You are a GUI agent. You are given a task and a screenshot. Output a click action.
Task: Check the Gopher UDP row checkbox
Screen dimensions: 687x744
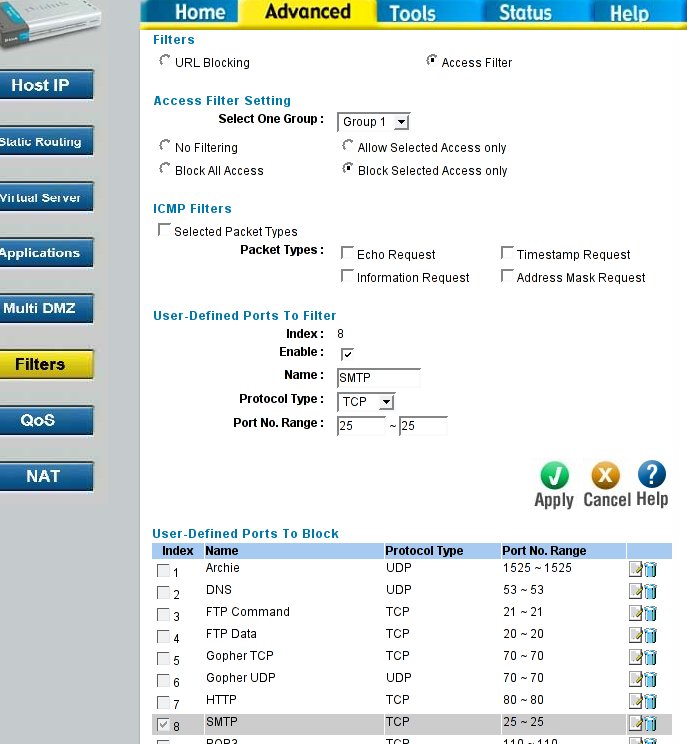coord(163,680)
